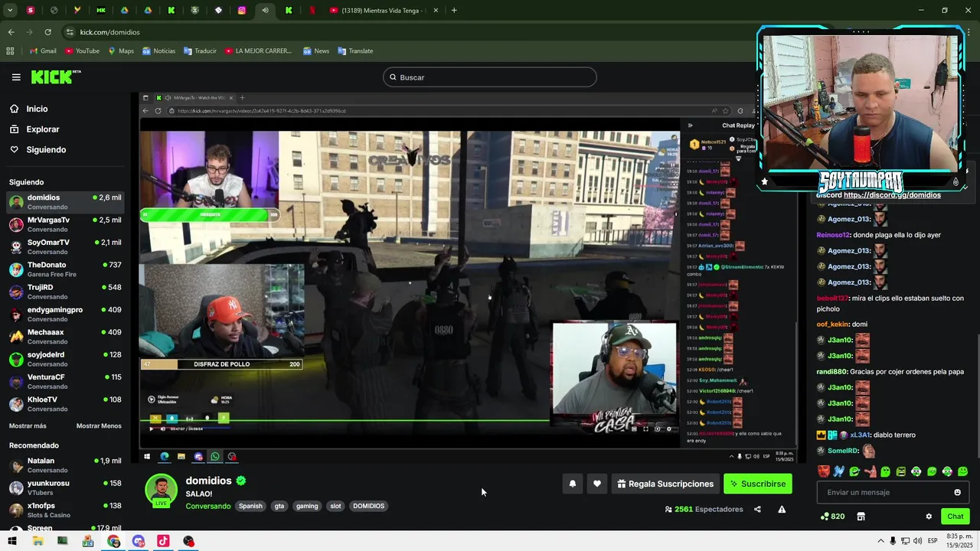
Task: Open Mechaaax channel in sidebar
Action: [x=65, y=337]
